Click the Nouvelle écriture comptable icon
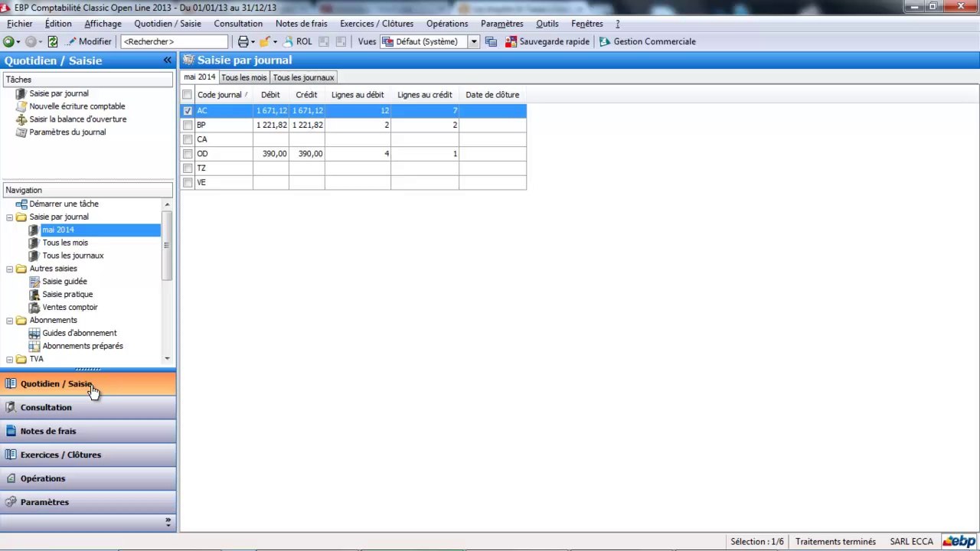The height and width of the screenshot is (551, 980). [21, 106]
